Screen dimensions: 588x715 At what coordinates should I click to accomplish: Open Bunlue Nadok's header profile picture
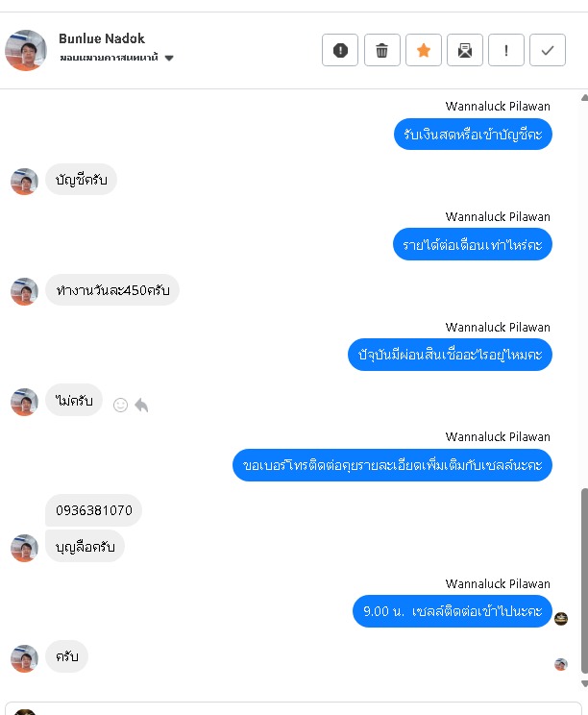26,51
